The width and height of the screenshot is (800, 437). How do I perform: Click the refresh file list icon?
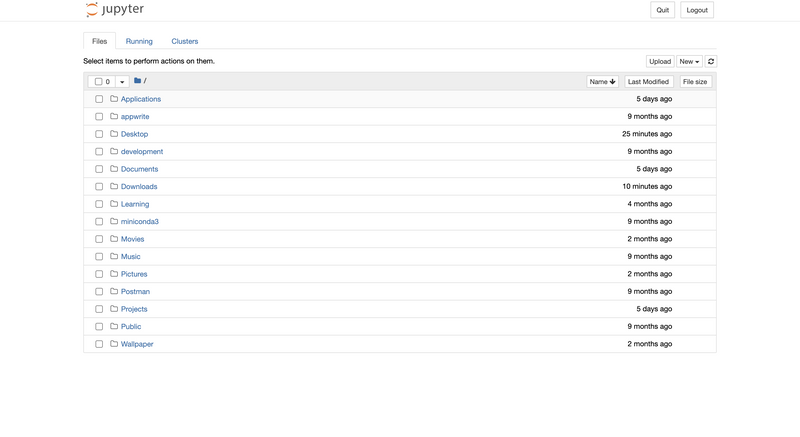[x=711, y=62]
